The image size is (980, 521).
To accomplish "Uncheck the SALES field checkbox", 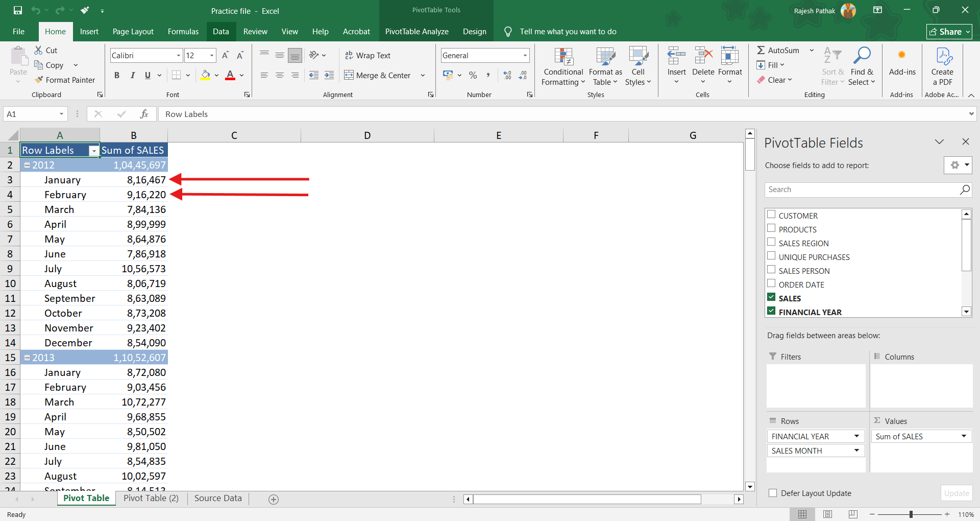I will (x=771, y=298).
